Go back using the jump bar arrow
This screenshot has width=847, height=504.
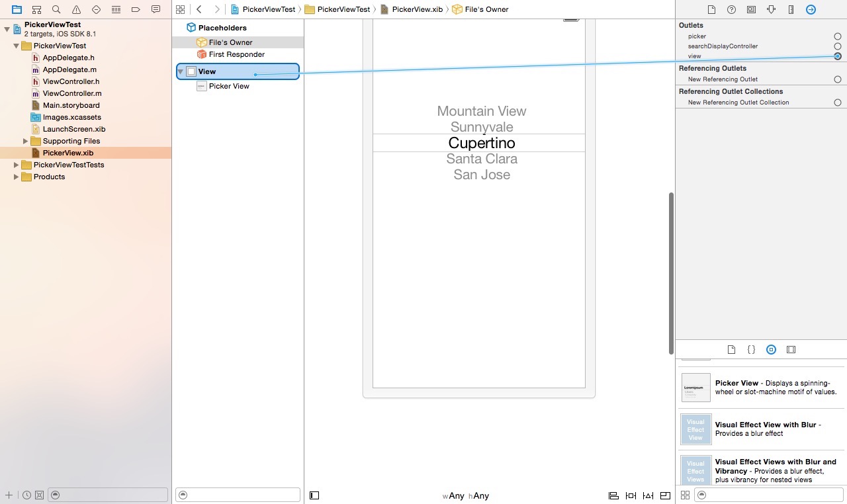199,9
